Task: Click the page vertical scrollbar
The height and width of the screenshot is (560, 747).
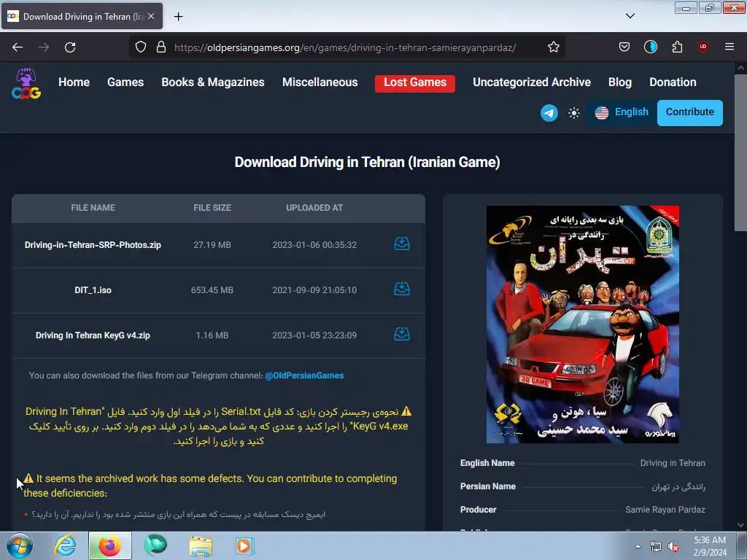Action: point(740,152)
